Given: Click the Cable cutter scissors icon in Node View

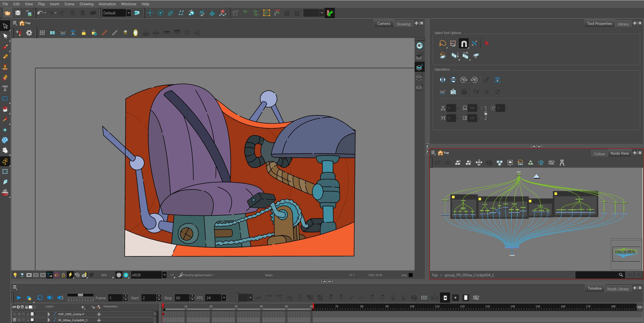Looking at the screenshot, I should (562, 163).
